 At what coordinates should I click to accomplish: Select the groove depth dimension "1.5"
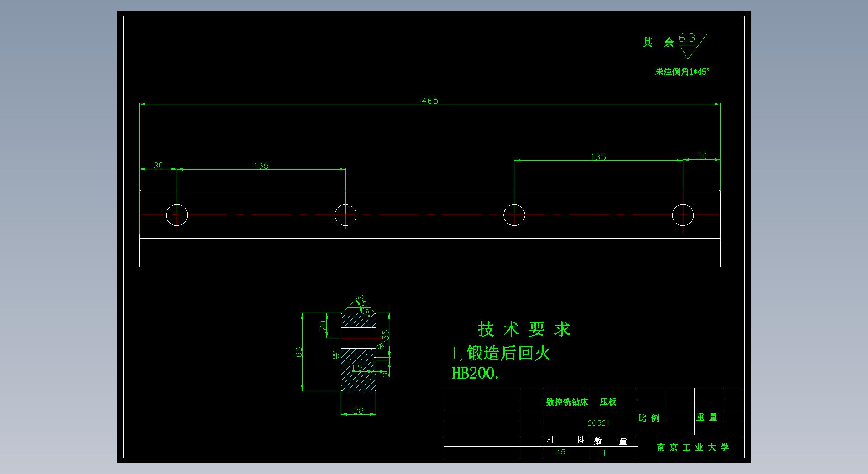pyautogui.click(x=357, y=368)
